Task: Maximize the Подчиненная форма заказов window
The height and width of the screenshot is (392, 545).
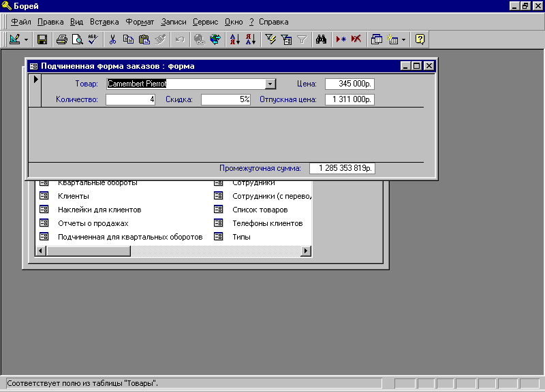Action: pyautogui.click(x=416, y=65)
